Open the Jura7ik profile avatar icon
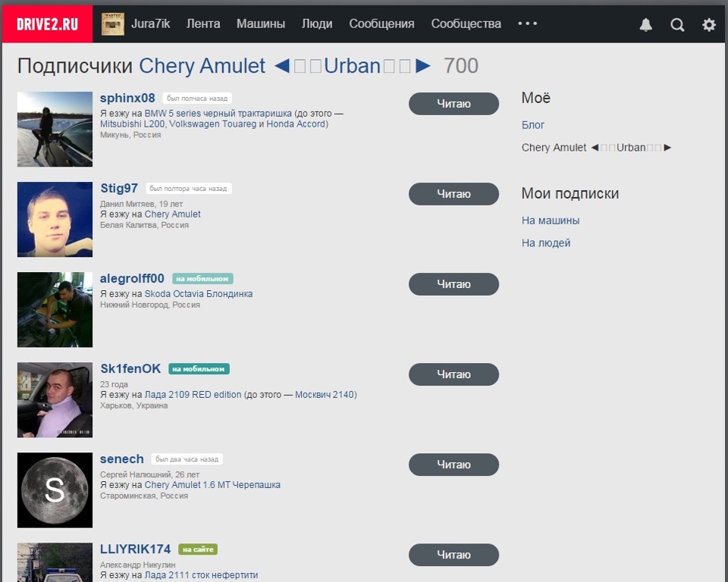 [x=113, y=24]
